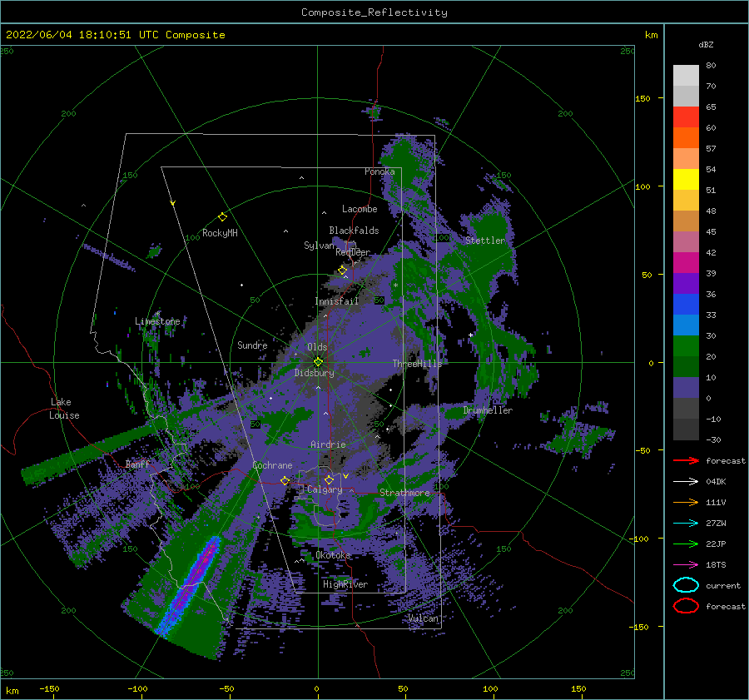Pick the slate 0–10 dBZ swatch
Viewport: 749px width, 700px height.
686,388
